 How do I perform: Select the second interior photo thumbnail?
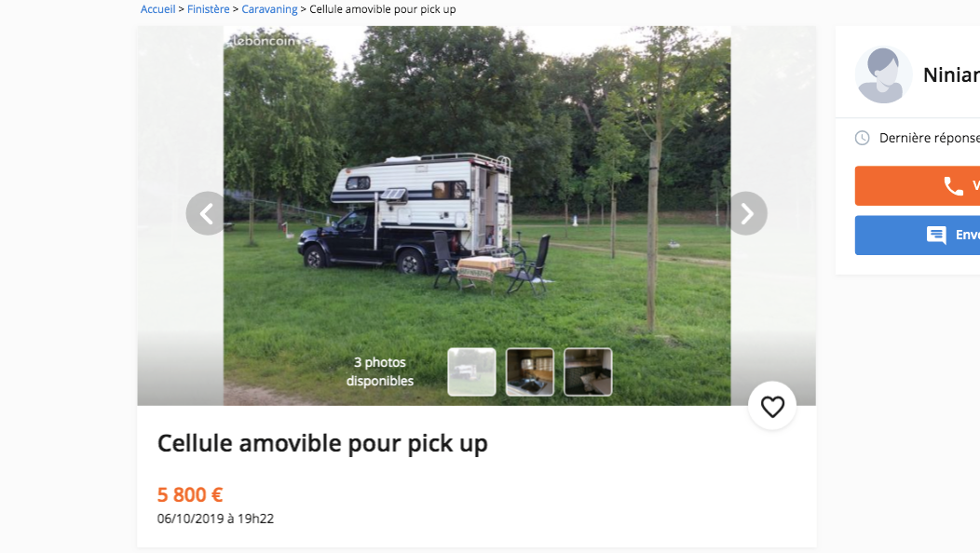pyautogui.click(x=530, y=371)
